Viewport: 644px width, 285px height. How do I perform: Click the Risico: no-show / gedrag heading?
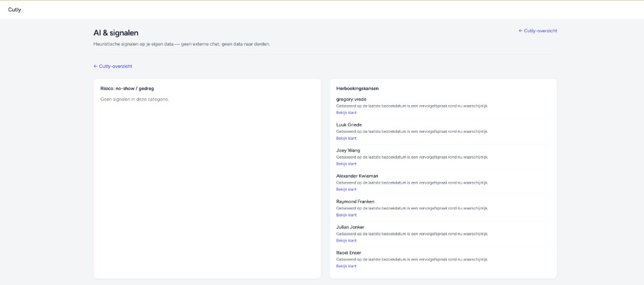[127, 89]
